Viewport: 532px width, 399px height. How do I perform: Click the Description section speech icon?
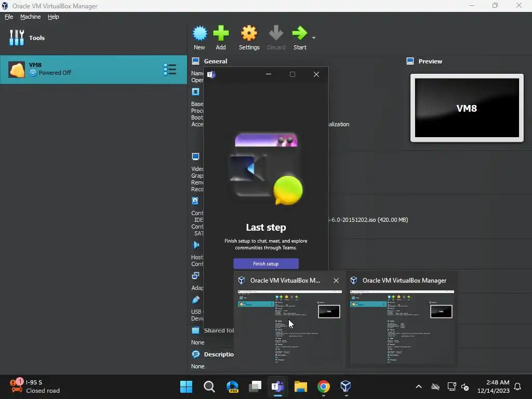tap(196, 354)
